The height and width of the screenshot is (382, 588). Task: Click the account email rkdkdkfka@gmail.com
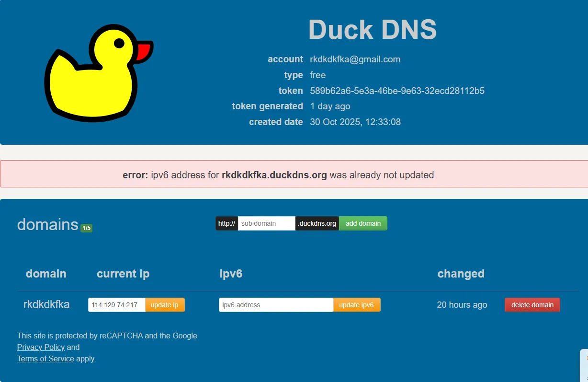tap(355, 59)
